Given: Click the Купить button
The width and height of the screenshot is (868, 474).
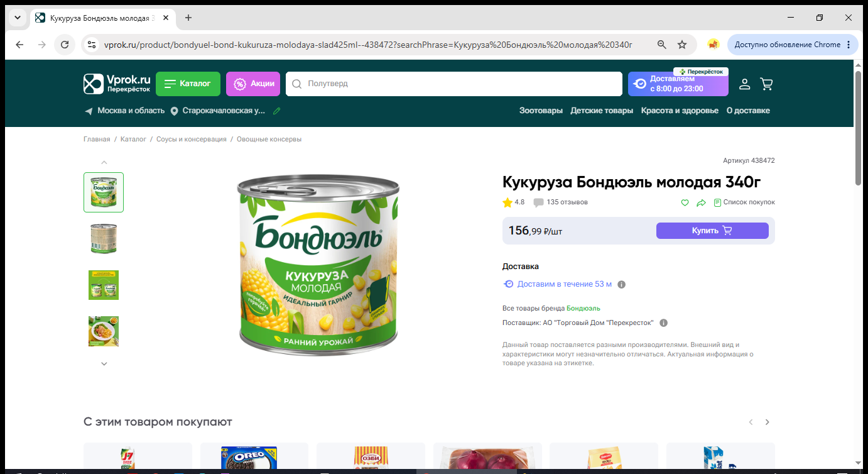Looking at the screenshot, I should 712,231.
